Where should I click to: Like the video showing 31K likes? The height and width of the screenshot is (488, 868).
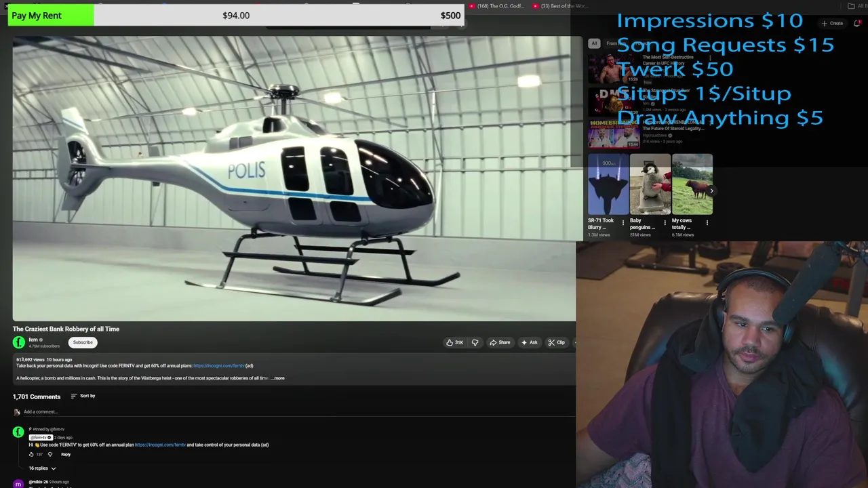tap(454, 342)
